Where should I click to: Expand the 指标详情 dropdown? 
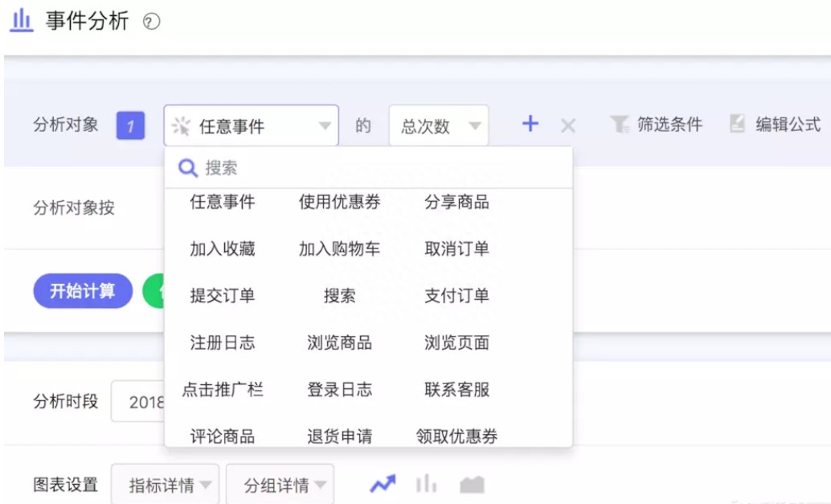(x=165, y=485)
